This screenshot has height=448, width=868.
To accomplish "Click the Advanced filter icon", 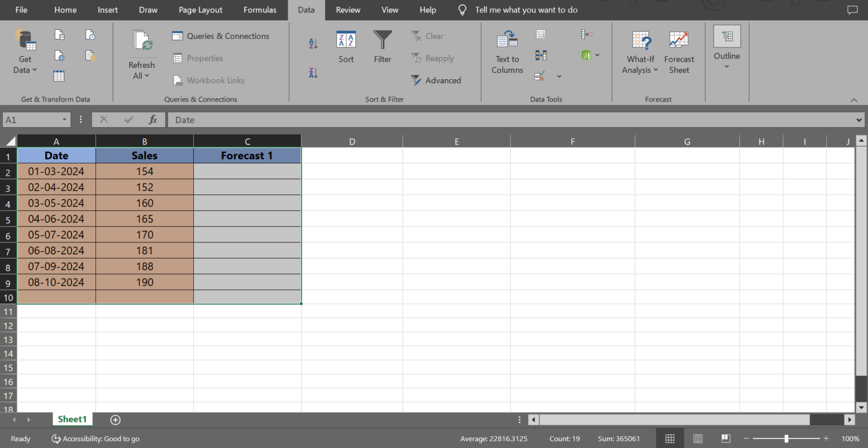I will coord(416,80).
